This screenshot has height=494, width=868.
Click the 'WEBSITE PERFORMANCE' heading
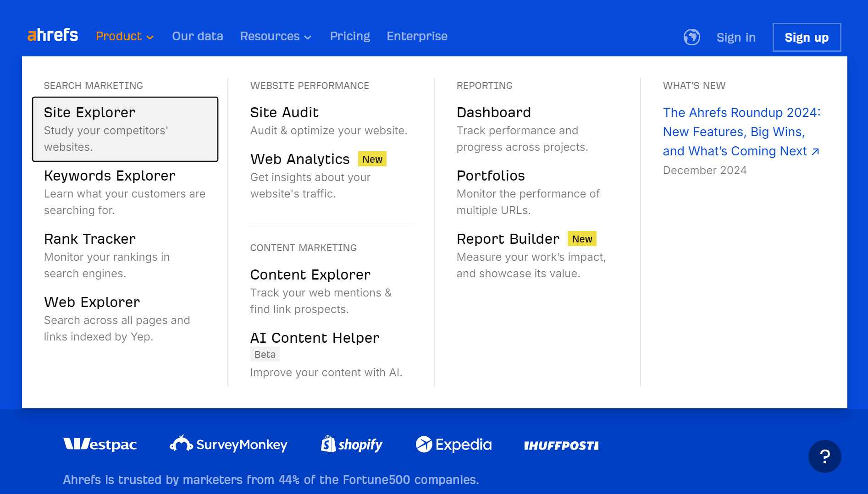coord(310,86)
